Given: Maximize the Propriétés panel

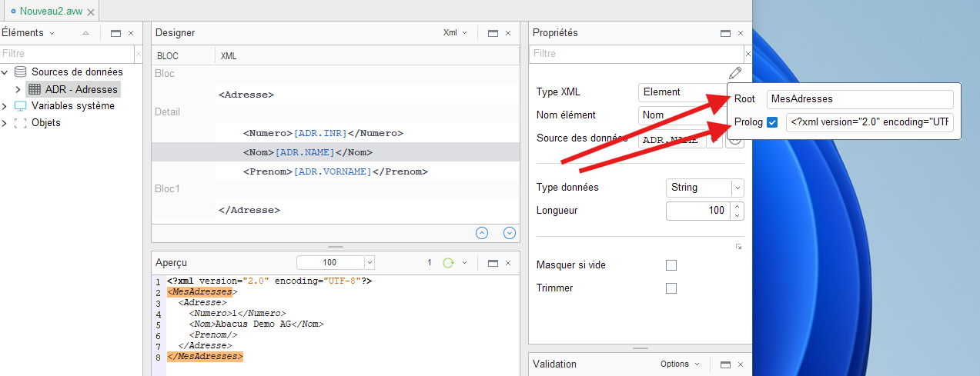Looking at the screenshot, I should click(x=725, y=33).
